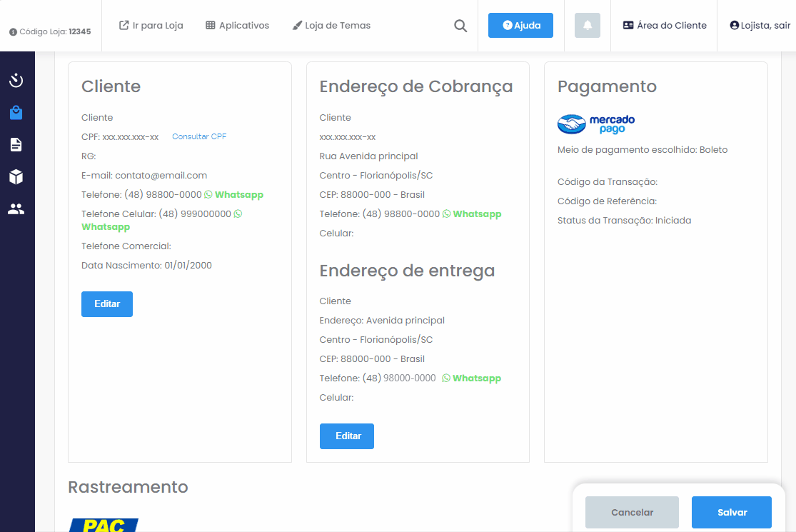Click the Mercado Pago logo
Image resolution: width=796 pixels, height=532 pixels.
596,124
